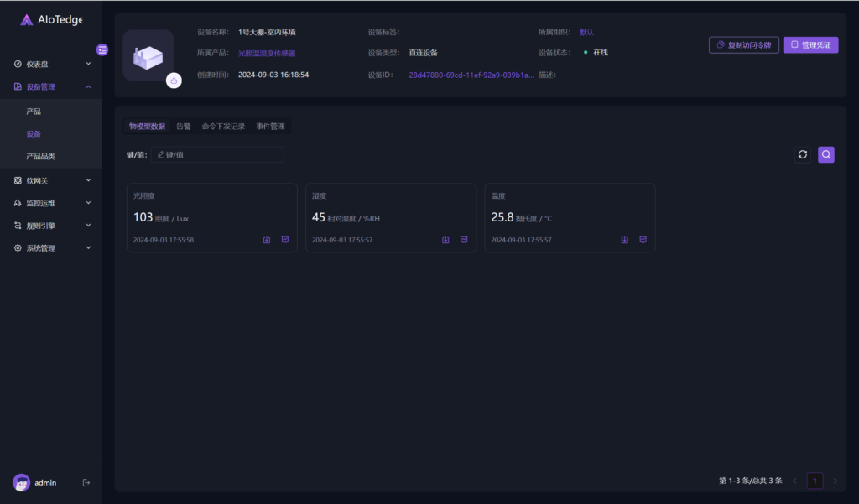
Task: Collapse the 设备管理 sidebar menu
Action: pos(51,86)
